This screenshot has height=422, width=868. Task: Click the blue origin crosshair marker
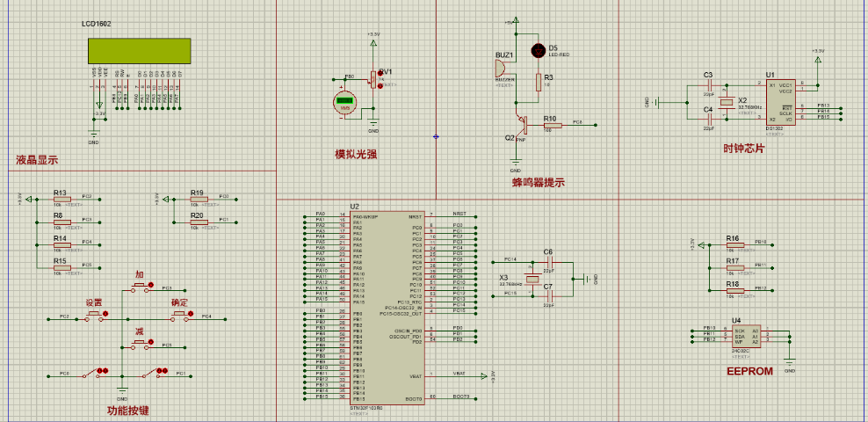click(x=436, y=136)
